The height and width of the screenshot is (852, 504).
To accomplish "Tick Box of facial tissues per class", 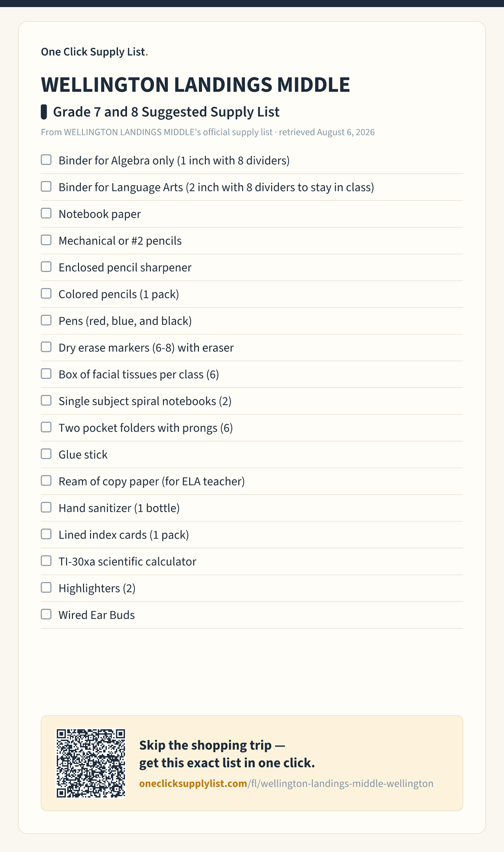I will 46,374.
